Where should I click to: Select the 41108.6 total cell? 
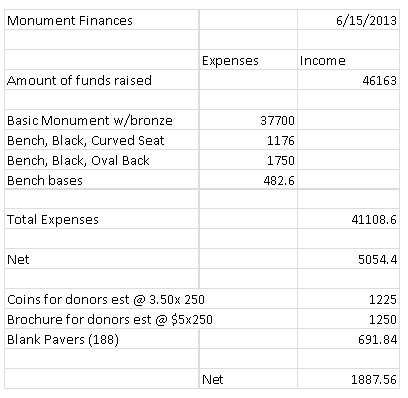348,219
